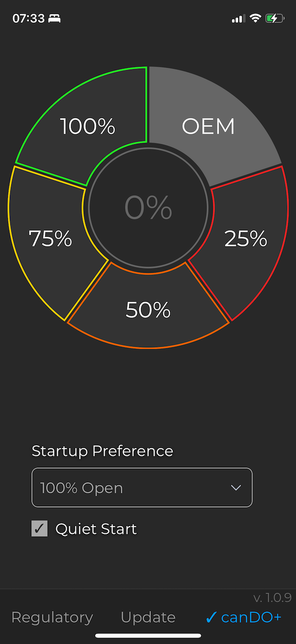Pick the 25% valve position segment
This screenshot has height=644, width=296.
[246, 239]
